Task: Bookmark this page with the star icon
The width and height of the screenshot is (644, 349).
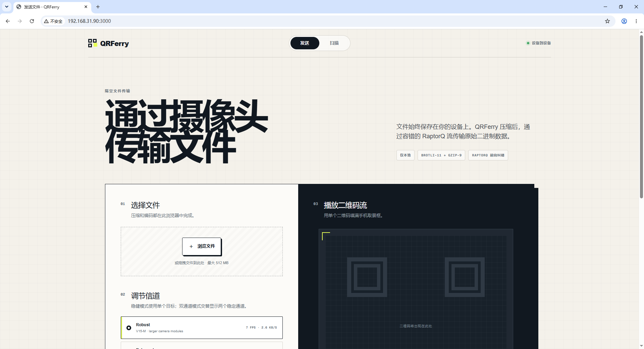Action: [x=607, y=21]
